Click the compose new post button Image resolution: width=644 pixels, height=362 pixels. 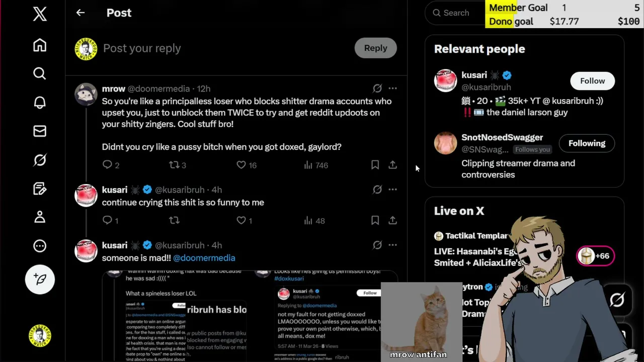[x=40, y=279]
